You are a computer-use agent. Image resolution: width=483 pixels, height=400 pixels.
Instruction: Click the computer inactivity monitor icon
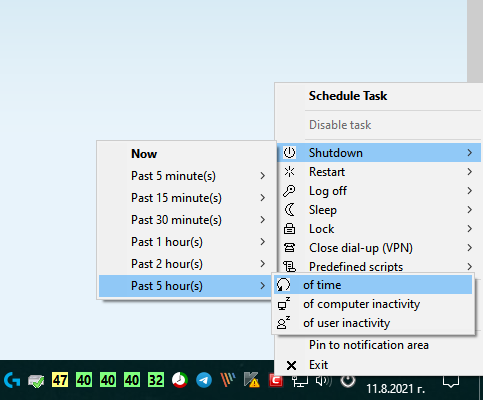[x=283, y=304]
